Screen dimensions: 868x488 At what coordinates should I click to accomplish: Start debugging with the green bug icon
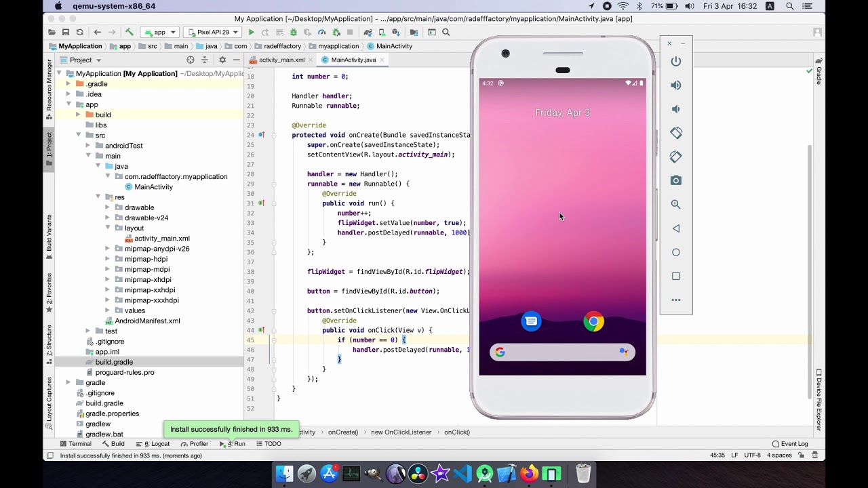tap(294, 32)
